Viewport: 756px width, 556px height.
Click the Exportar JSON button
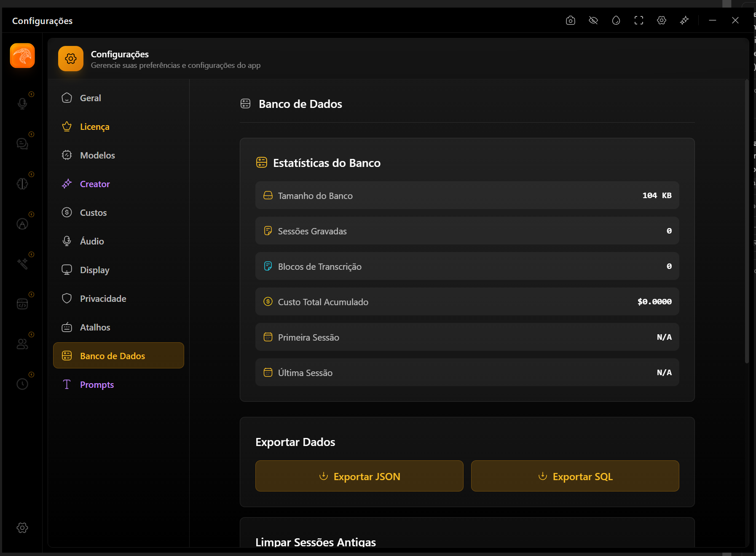click(x=359, y=476)
